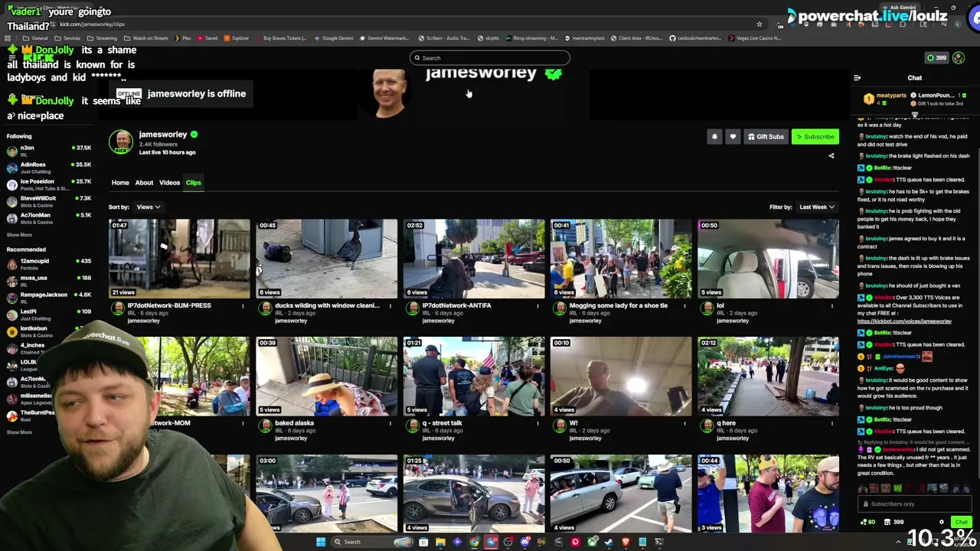Open options menu for ducks wilding clip
The height and width of the screenshot is (551, 980).
(x=390, y=306)
